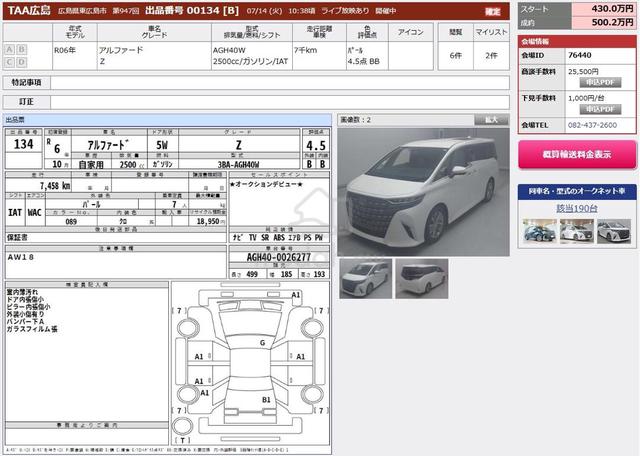Click the B grade icon box
640x456 pixels.
[x=22, y=49]
